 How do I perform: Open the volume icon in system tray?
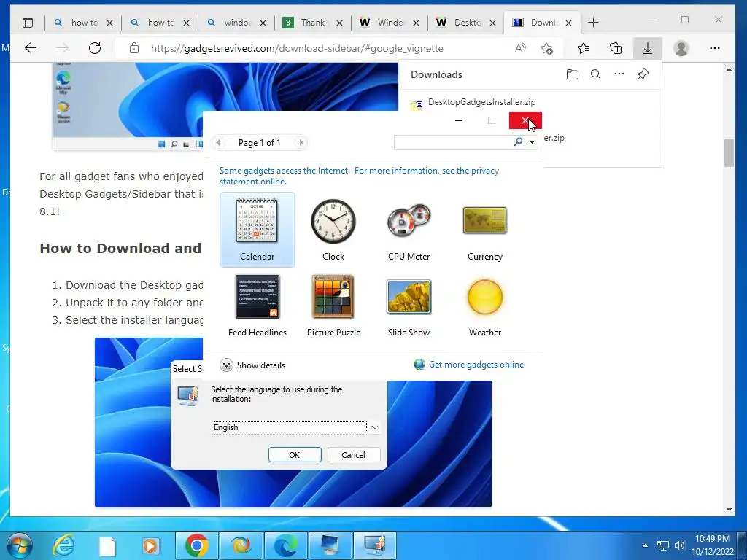click(680, 545)
